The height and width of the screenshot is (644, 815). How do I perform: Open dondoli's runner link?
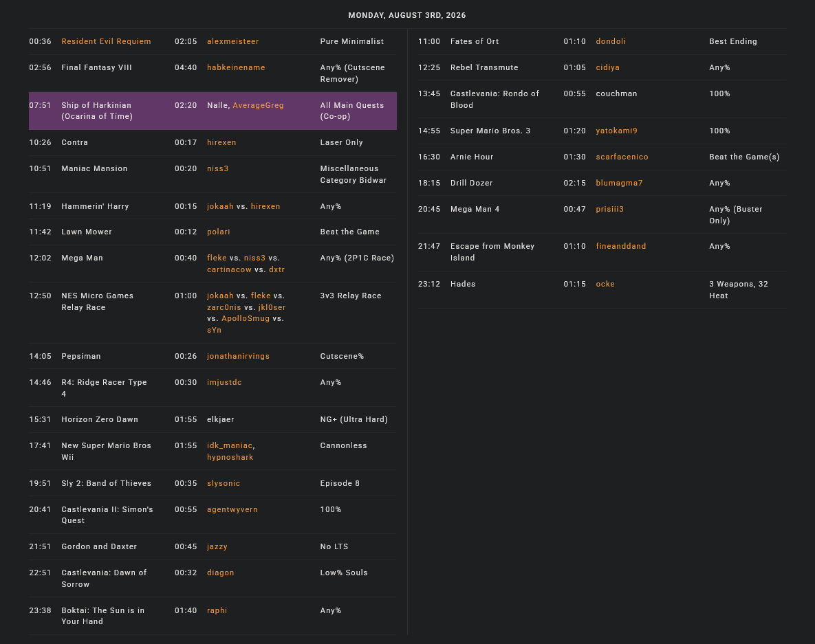click(x=611, y=41)
